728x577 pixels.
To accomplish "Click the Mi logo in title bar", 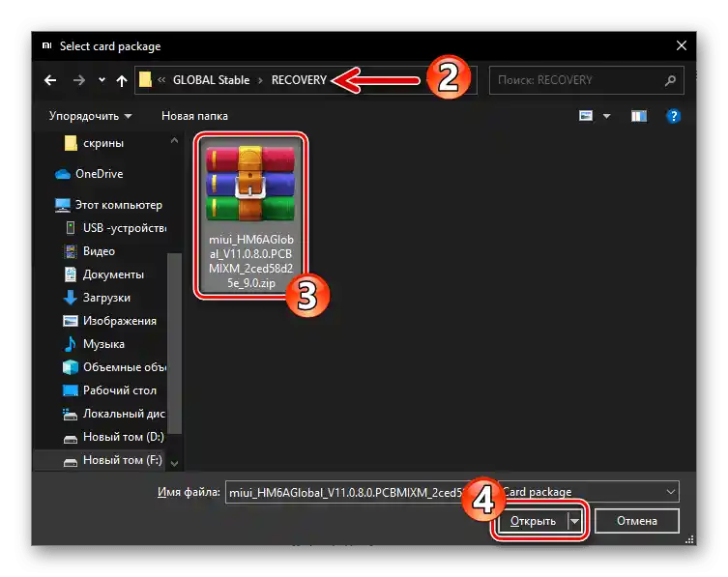I will pos(47,45).
